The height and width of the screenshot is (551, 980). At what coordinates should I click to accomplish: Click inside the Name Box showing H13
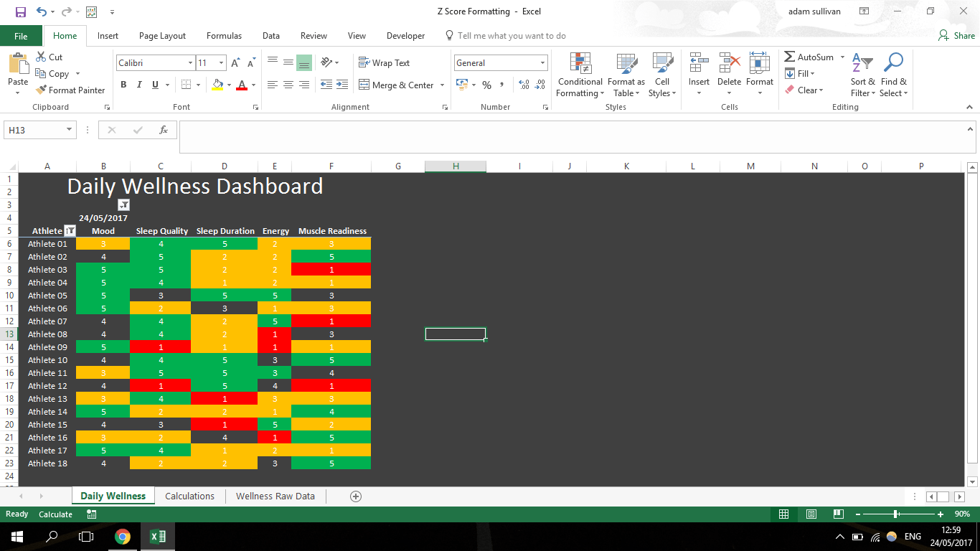[x=34, y=130]
